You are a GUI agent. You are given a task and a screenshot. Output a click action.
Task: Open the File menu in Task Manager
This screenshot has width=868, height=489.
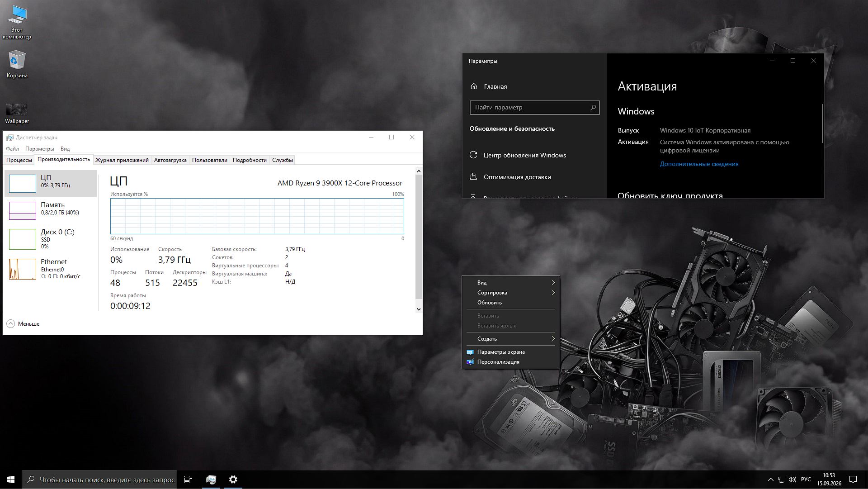tap(13, 149)
